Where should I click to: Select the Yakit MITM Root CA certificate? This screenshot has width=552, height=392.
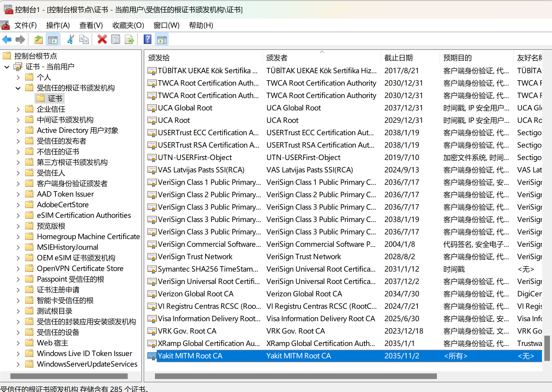190,356
